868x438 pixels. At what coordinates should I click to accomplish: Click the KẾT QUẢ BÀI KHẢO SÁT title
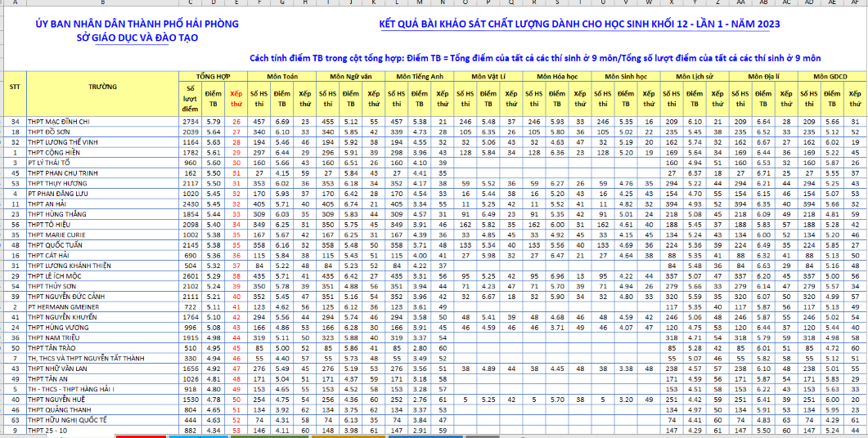coord(579,24)
